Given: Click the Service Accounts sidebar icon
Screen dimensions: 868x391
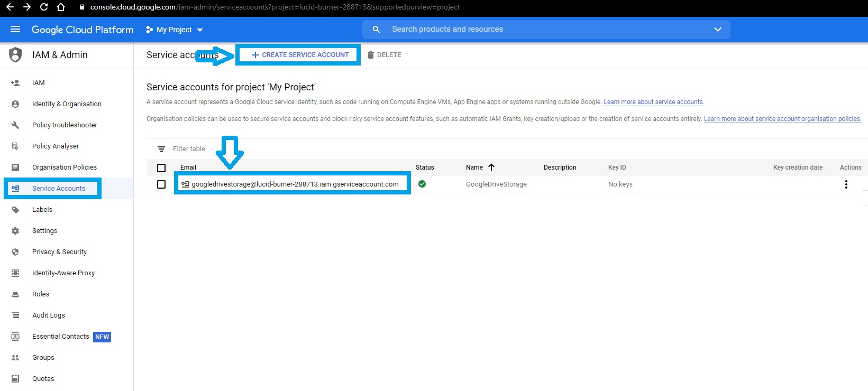Looking at the screenshot, I should pyautogui.click(x=15, y=189).
